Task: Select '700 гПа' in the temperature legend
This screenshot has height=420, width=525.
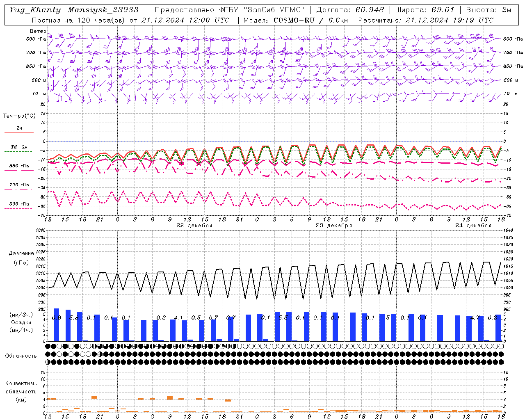Action: [x=19, y=185]
